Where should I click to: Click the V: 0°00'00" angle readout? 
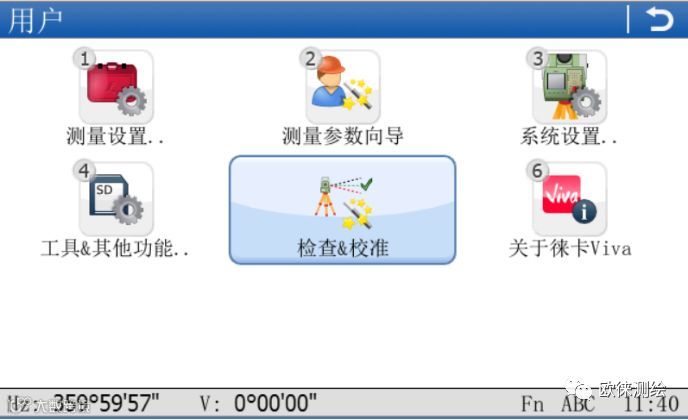[259, 403]
